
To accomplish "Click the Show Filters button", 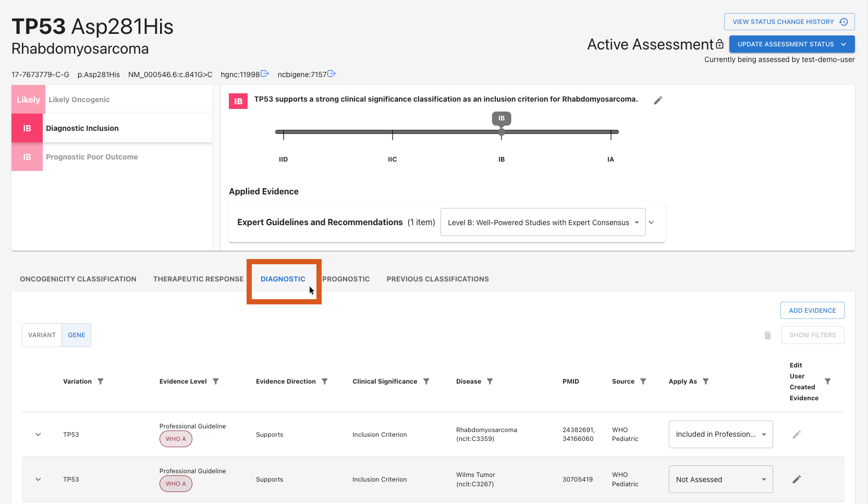I will pos(813,335).
